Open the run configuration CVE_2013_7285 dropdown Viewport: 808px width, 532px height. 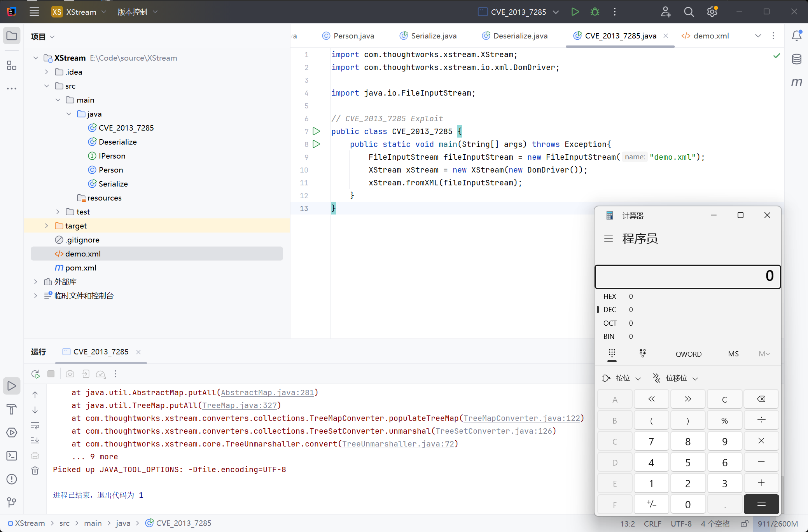pyautogui.click(x=518, y=12)
